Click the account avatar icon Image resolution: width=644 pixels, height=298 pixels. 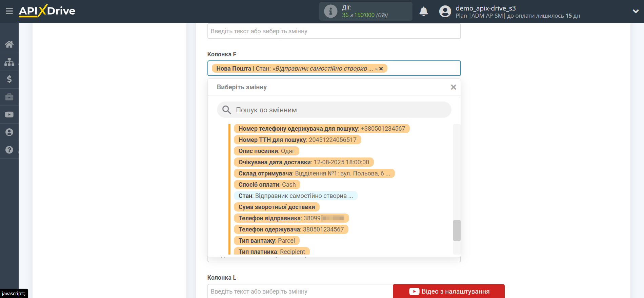tap(445, 11)
